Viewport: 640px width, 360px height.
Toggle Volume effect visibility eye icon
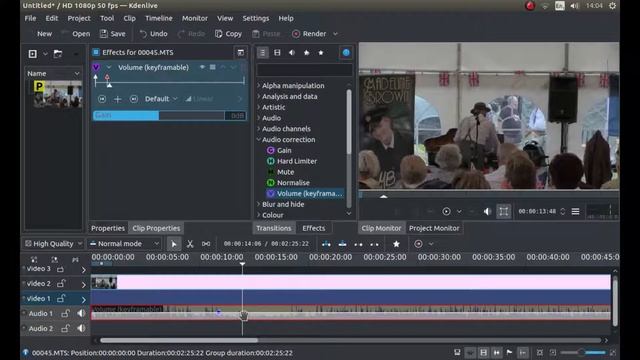202,67
